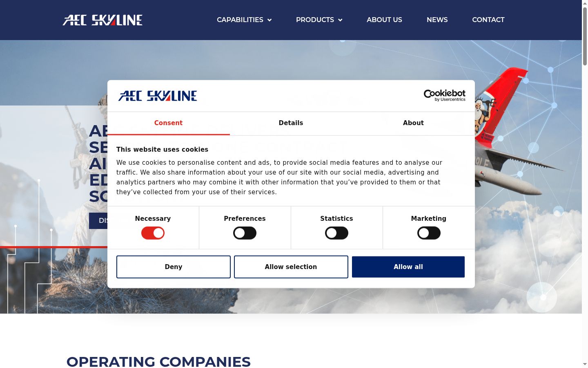Click the Deny button
588x368 pixels.
coord(174,267)
